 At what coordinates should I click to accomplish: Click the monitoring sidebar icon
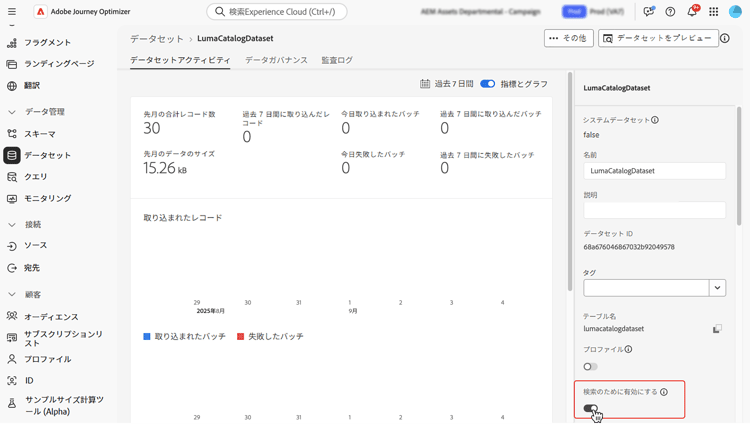(12, 199)
